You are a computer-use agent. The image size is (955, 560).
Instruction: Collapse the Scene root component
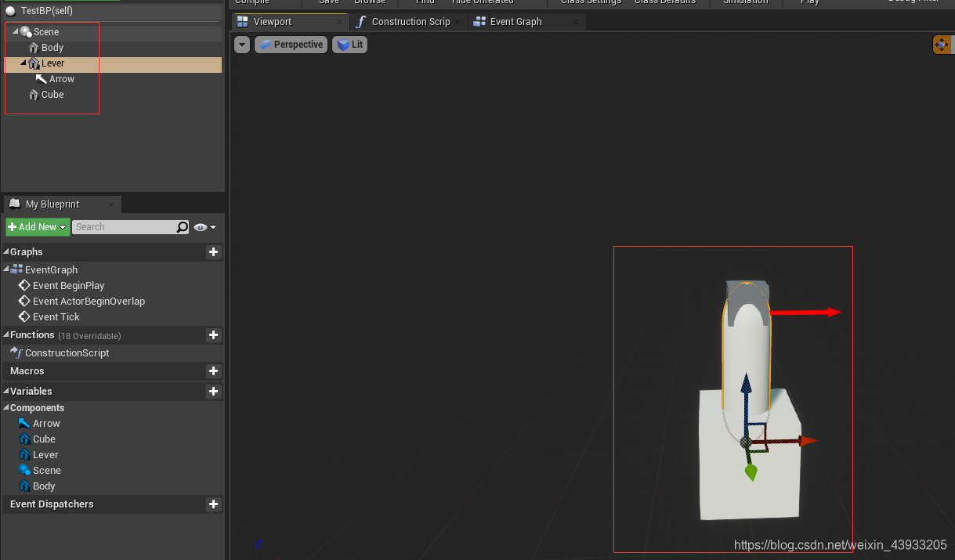pyautogui.click(x=16, y=32)
